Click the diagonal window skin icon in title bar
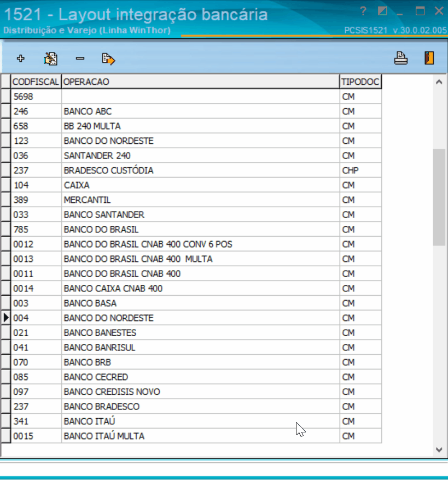 tap(382, 11)
